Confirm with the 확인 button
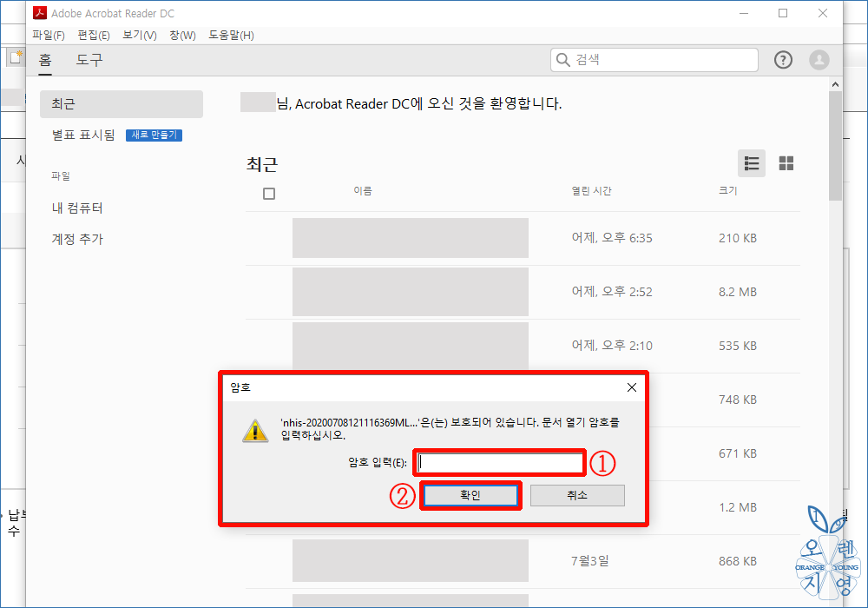Viewport: 868px width, 608px height. [x=470, y=496]
